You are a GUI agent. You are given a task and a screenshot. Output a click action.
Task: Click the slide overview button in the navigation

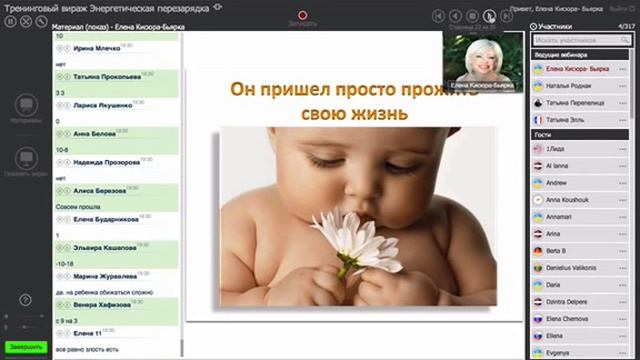pos(473,16)
